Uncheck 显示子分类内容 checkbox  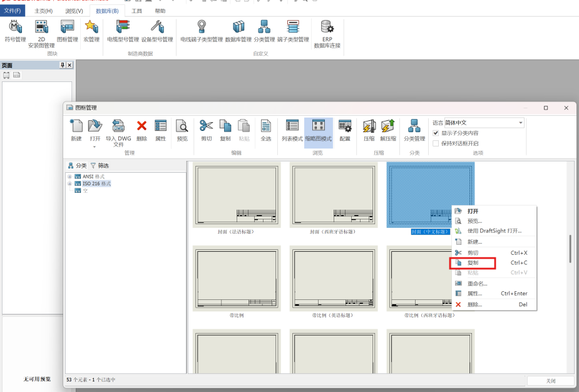[x=436, y=133]
